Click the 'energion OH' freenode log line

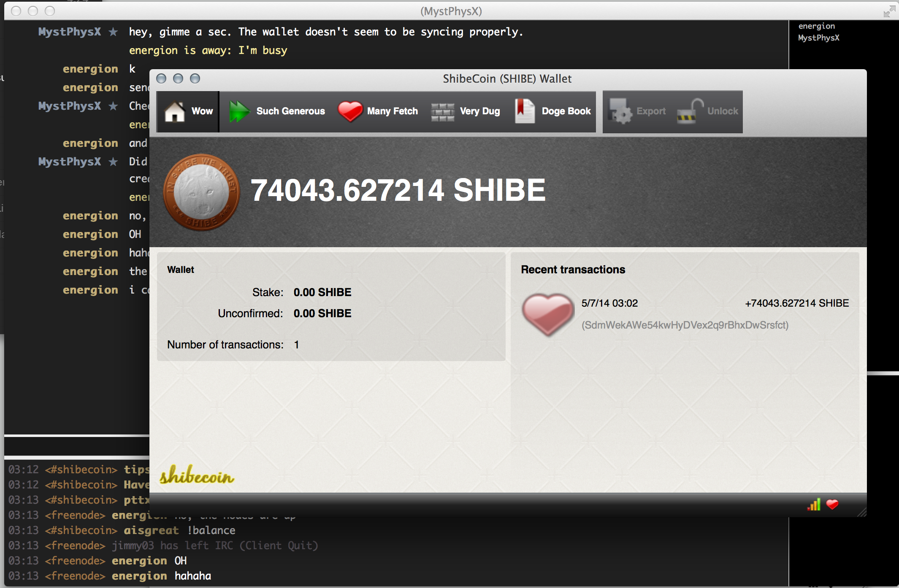(97, 561)
